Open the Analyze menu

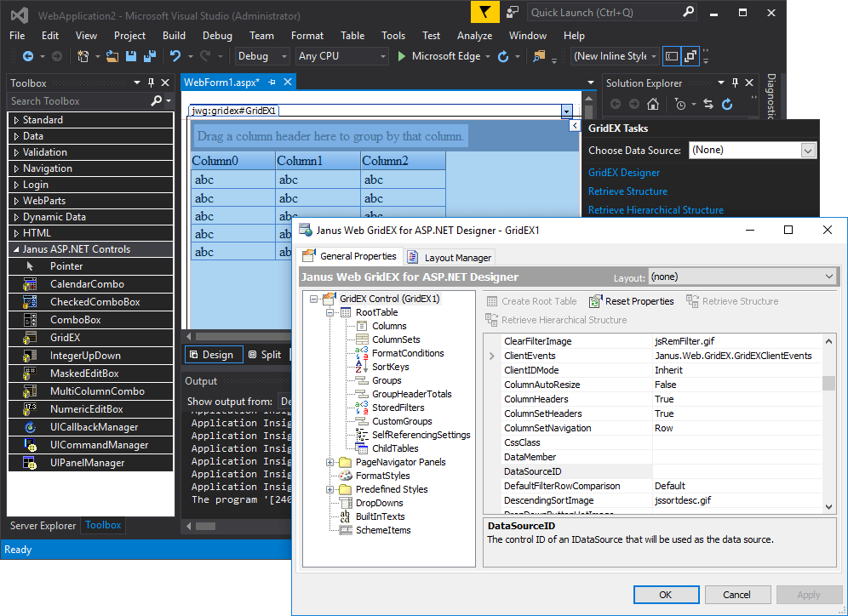pyautogui.click(x=474, y=36)
